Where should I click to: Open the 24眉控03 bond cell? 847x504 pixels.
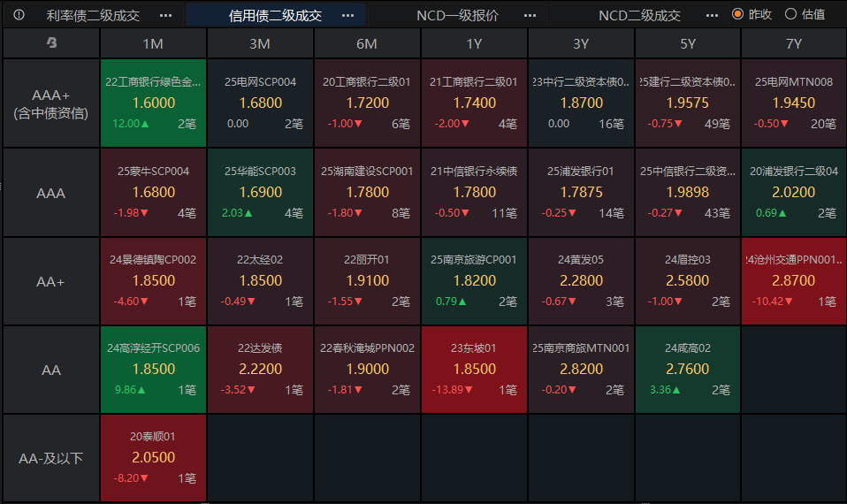point(688,281)
